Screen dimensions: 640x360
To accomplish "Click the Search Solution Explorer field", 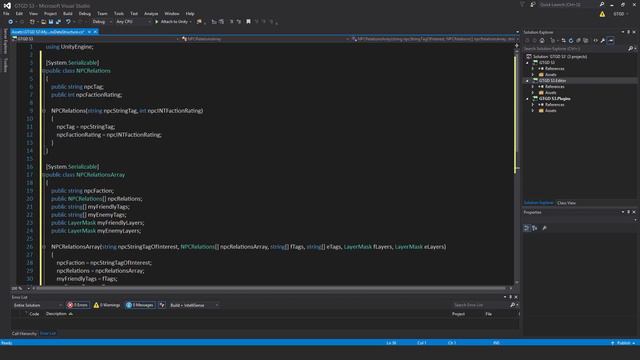I will click(x=575, y=49).
